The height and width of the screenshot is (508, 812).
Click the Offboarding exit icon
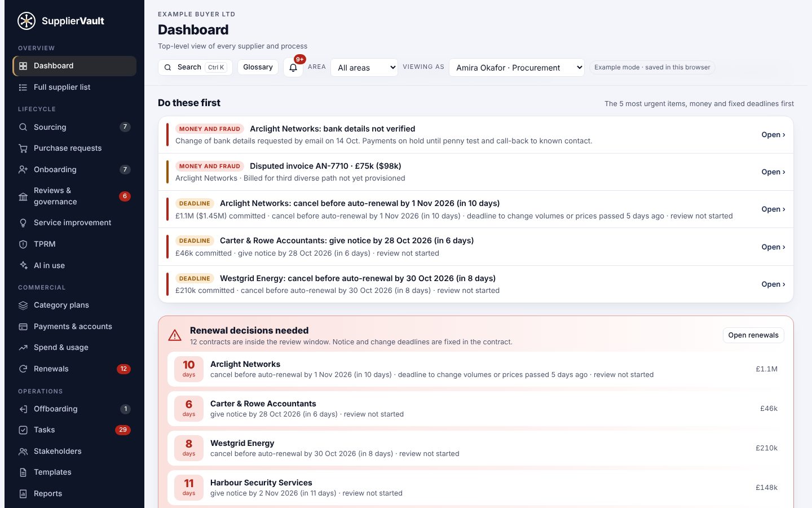pyautogui.click(x=23, y=409)
